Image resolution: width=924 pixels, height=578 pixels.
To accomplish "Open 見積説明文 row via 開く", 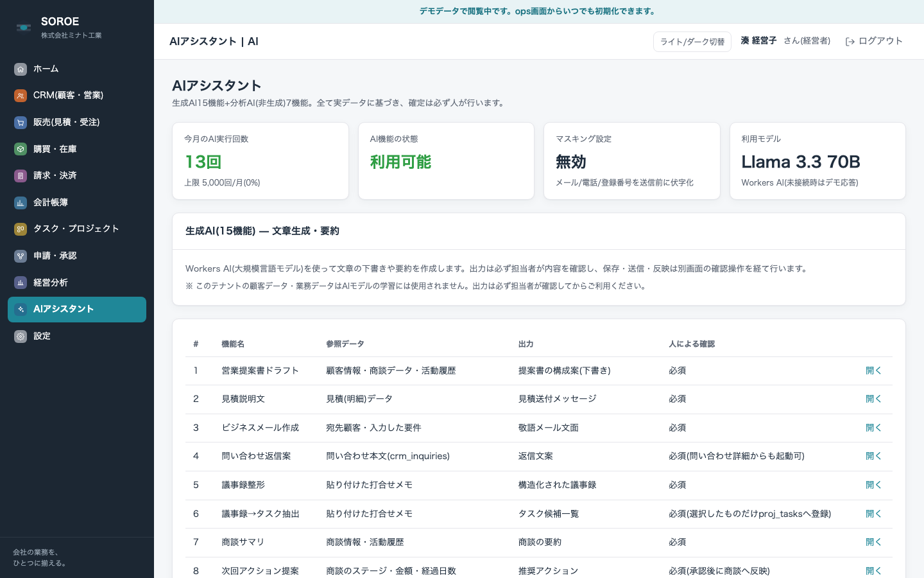I will [873, 399].
